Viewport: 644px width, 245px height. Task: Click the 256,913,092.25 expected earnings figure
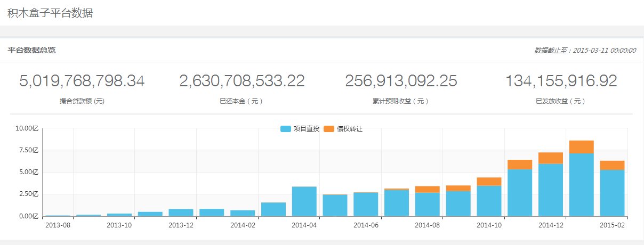point(401,81)
